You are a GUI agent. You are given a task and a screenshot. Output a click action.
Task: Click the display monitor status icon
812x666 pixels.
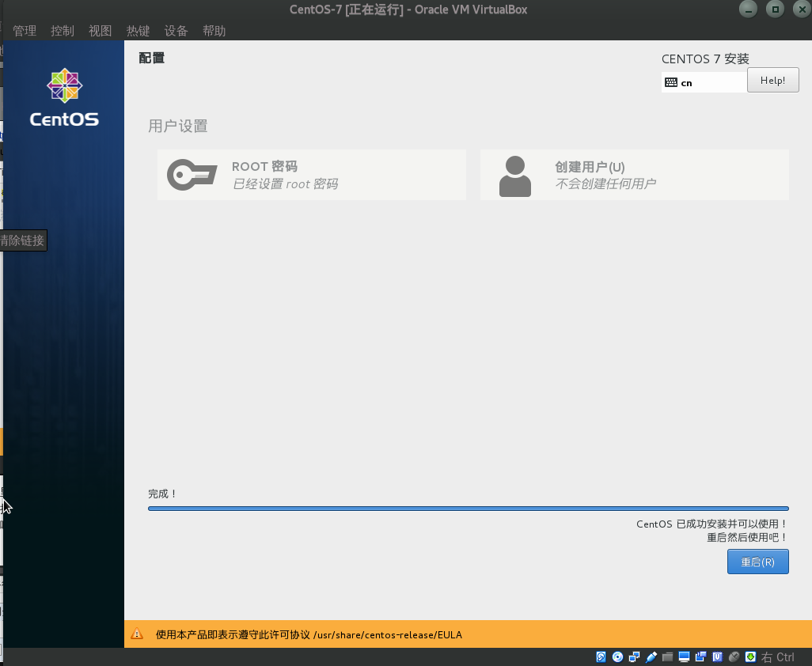(684, 657)
